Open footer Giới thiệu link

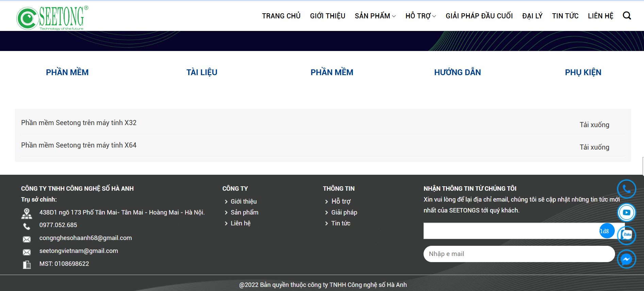click(244, 202)
